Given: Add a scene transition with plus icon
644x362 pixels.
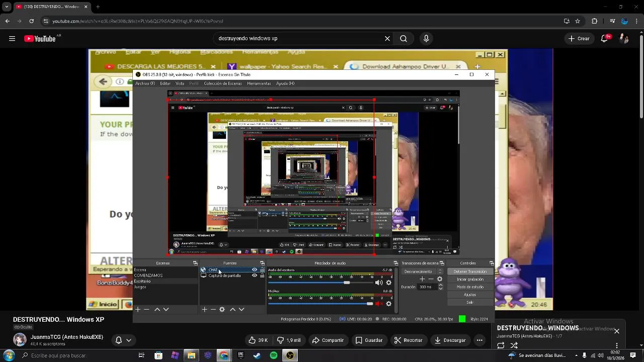Looking at the screenshot, I should (422, 279).
